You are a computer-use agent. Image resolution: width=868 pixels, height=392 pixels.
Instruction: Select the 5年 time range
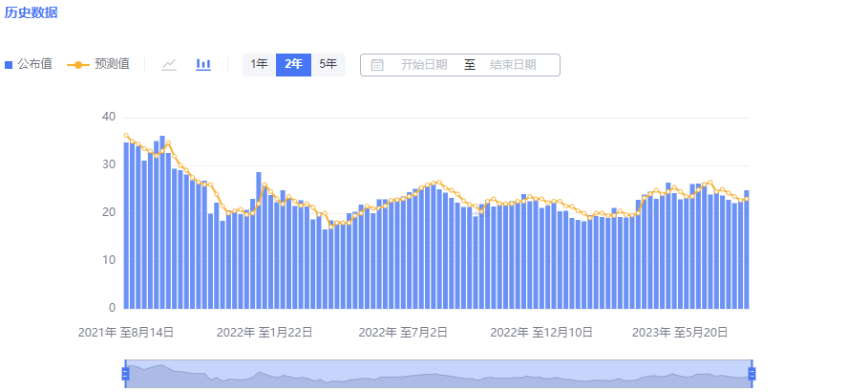pyautogui.click(x=328, y=64)
